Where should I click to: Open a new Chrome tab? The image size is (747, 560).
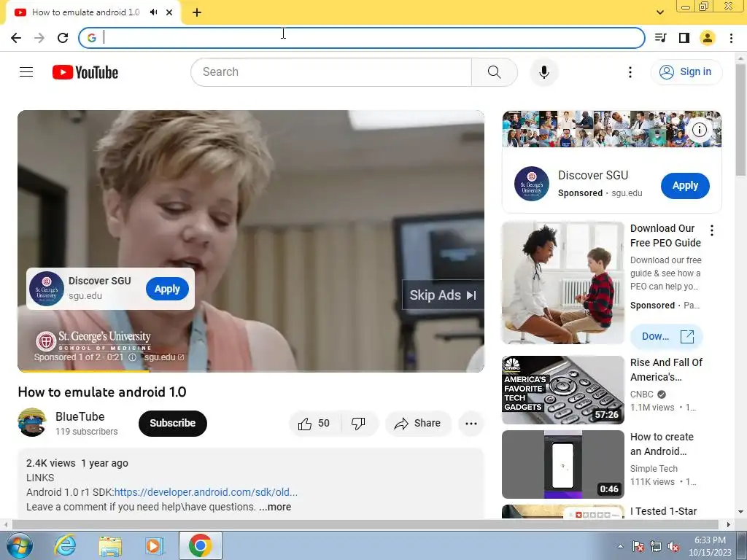click(x=197, y=12)
